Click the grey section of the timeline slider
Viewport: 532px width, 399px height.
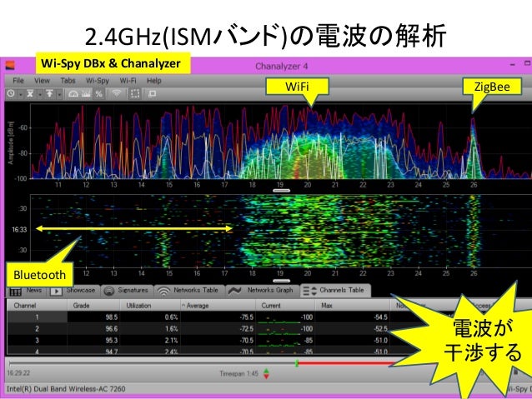click(152, 363)
